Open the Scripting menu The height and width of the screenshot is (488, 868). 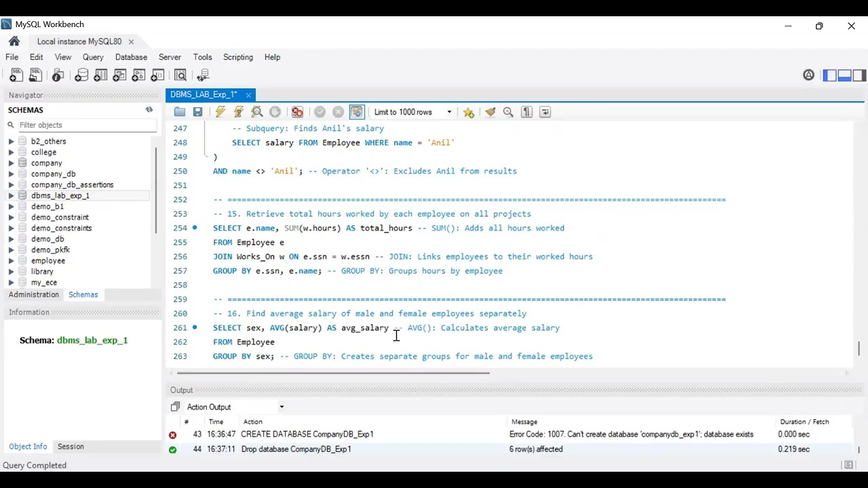point(238,57)
